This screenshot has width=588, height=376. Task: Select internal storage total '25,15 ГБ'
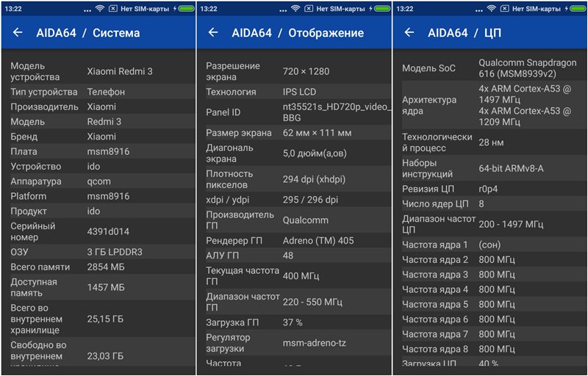click(x=105, y=319)
